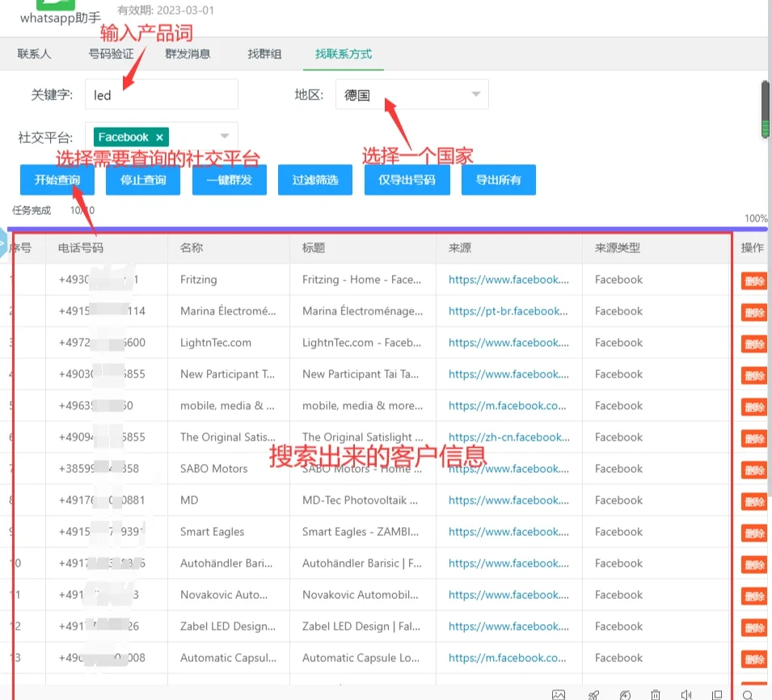Delete the SABO Motors row
The width and height of the screenshot is (772, 700).
tap(753, 470)
